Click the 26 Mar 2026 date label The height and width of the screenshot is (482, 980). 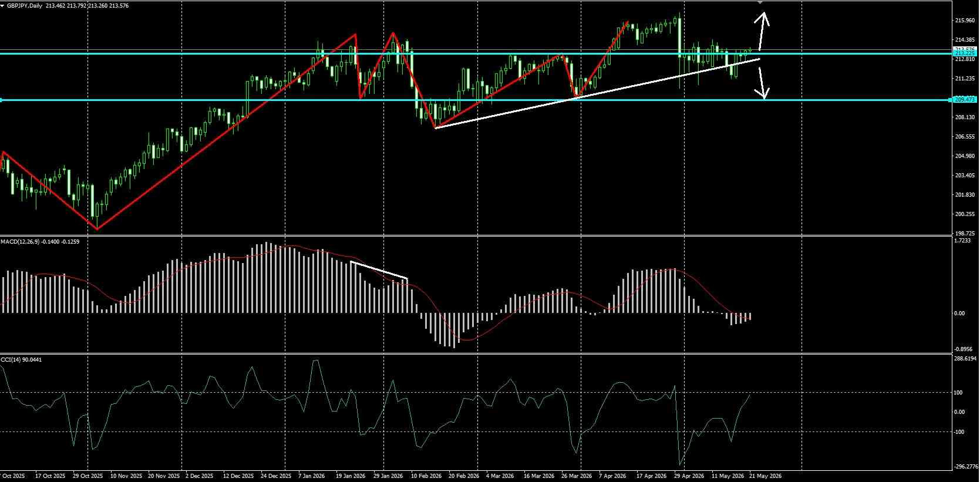[x=576, y=476]
